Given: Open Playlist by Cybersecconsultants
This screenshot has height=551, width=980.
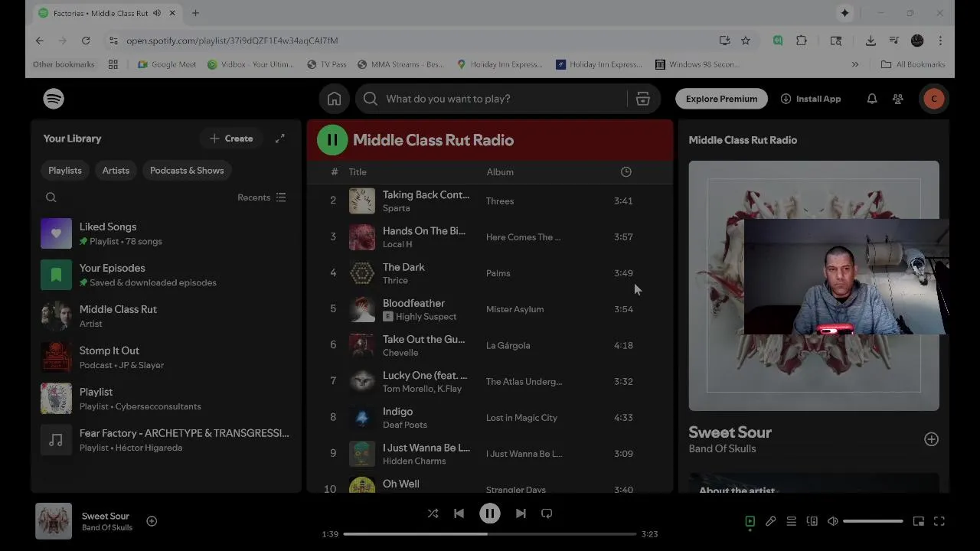Looking at the screenshot, I should pyautogui.click(x=166, y=399).
